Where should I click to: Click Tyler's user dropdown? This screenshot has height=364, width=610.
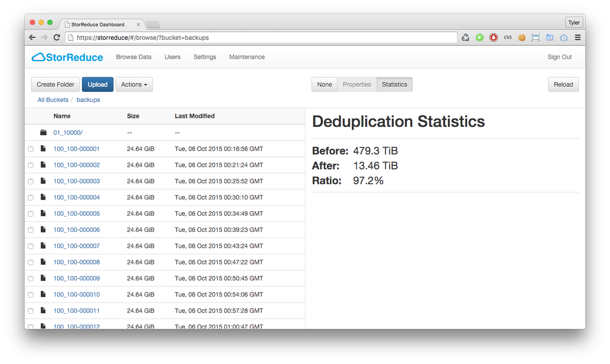574,22
